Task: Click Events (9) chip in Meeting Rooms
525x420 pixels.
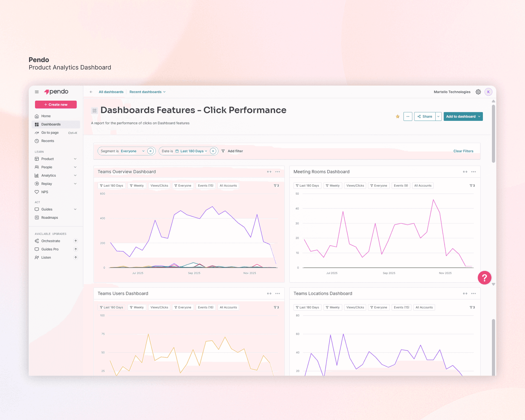Action: [x=401, y=186]
